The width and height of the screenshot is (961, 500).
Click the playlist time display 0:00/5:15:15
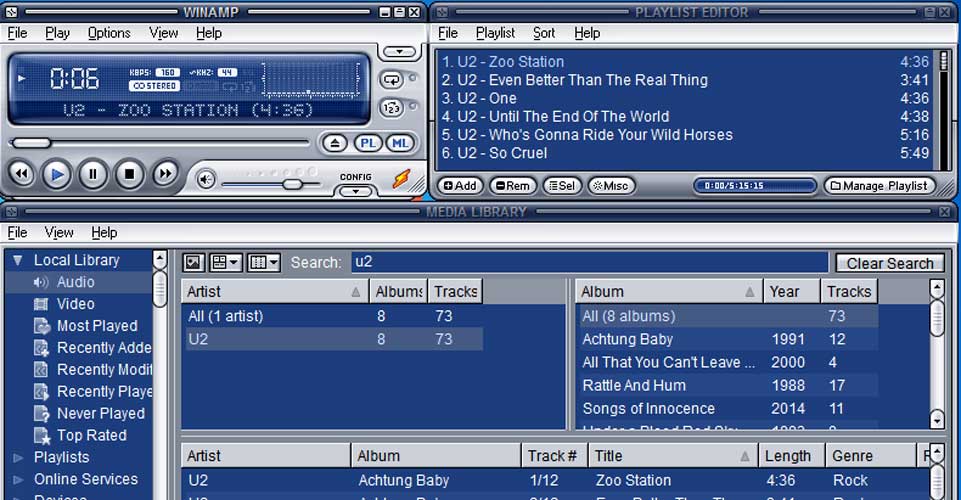(754, 186)
